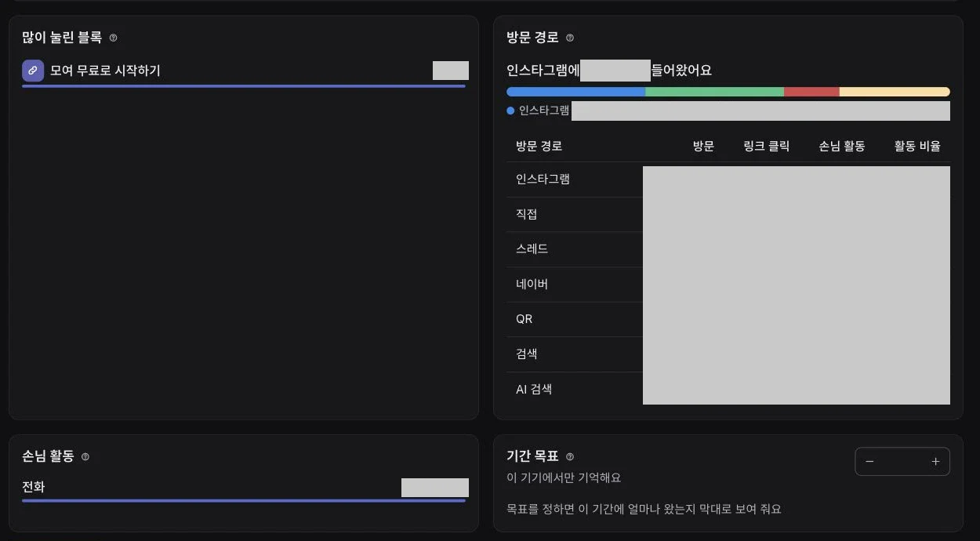Click the 방문 경로 table column header
Image resolution: width=980 pixels, height=541 pixels.
pos(539,146)
